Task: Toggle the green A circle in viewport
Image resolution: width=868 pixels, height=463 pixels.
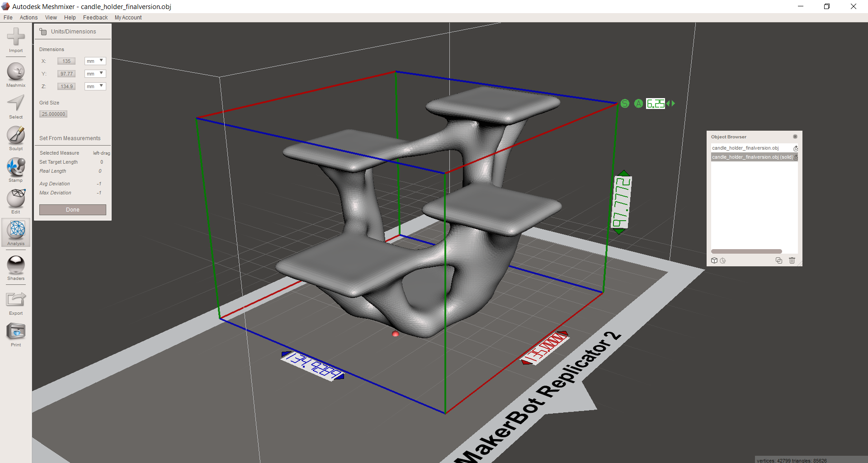Action: pos(638,104)
